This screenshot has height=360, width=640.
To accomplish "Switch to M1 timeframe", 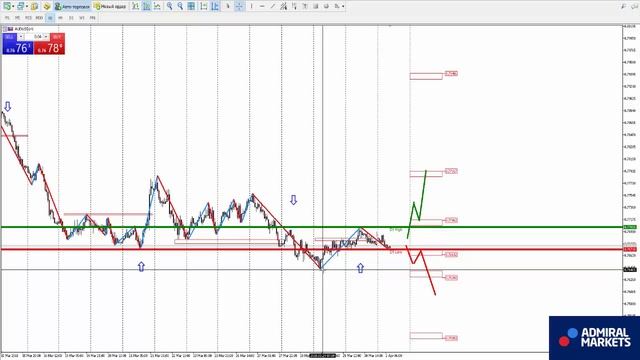I will coord(7,18).
